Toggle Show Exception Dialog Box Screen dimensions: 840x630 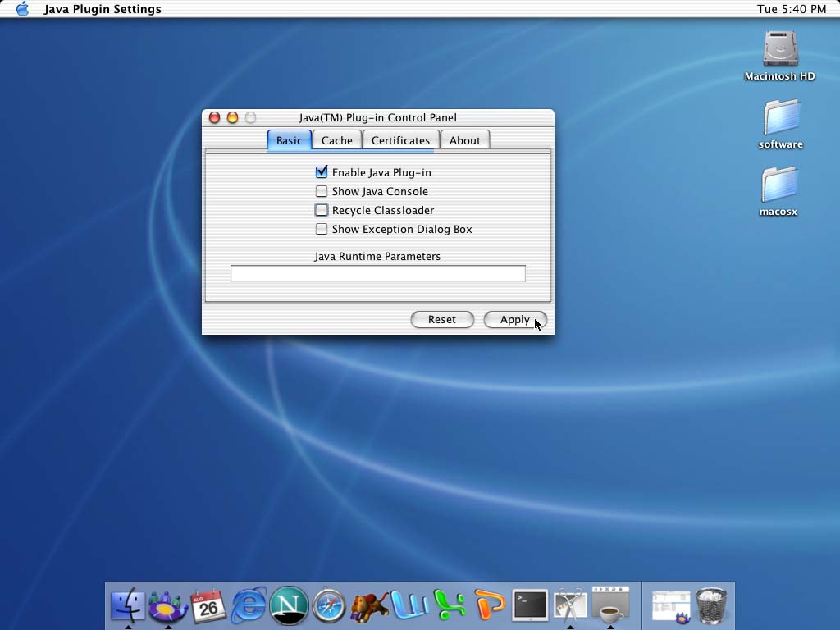(x=322, y=229)
